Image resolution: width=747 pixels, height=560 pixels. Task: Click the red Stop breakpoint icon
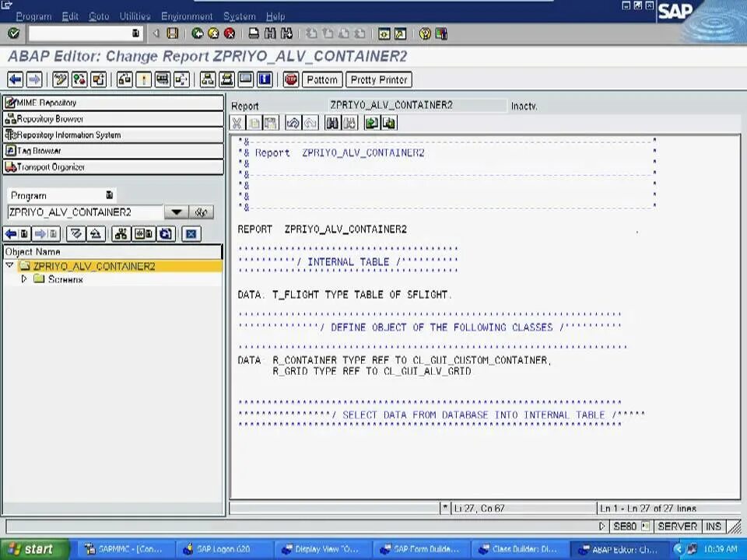click(x=290, y=79)
